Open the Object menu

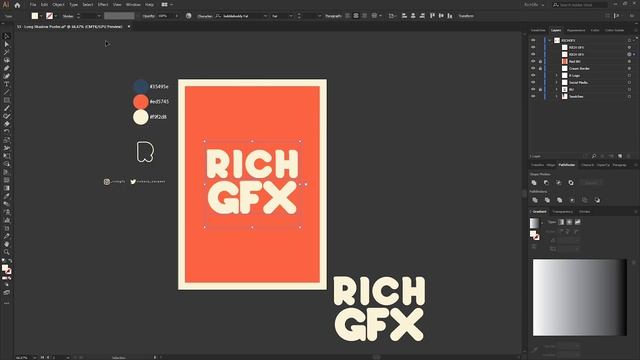(x=58, y=4)
